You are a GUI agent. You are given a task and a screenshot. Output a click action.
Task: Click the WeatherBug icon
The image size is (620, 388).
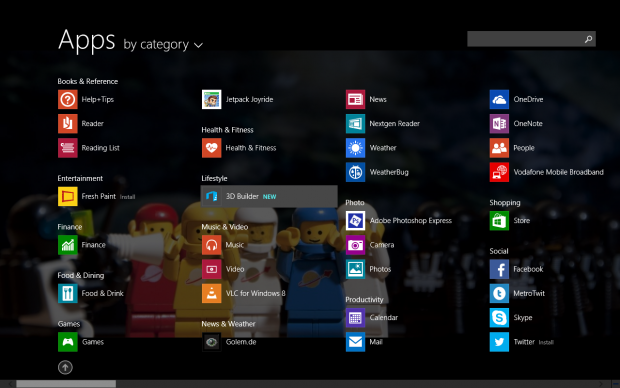tap(355, 172)
